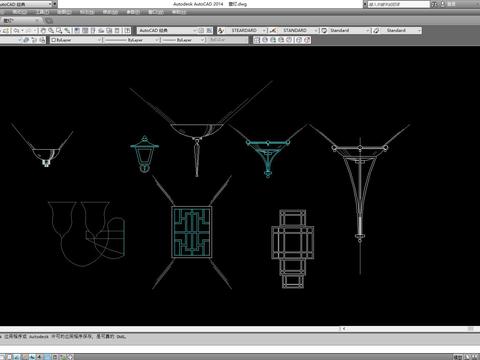The height and width of the screenshot is (360, 480).
Task: Select the Pan hand tool icon
Action: (x=43, y=31)
